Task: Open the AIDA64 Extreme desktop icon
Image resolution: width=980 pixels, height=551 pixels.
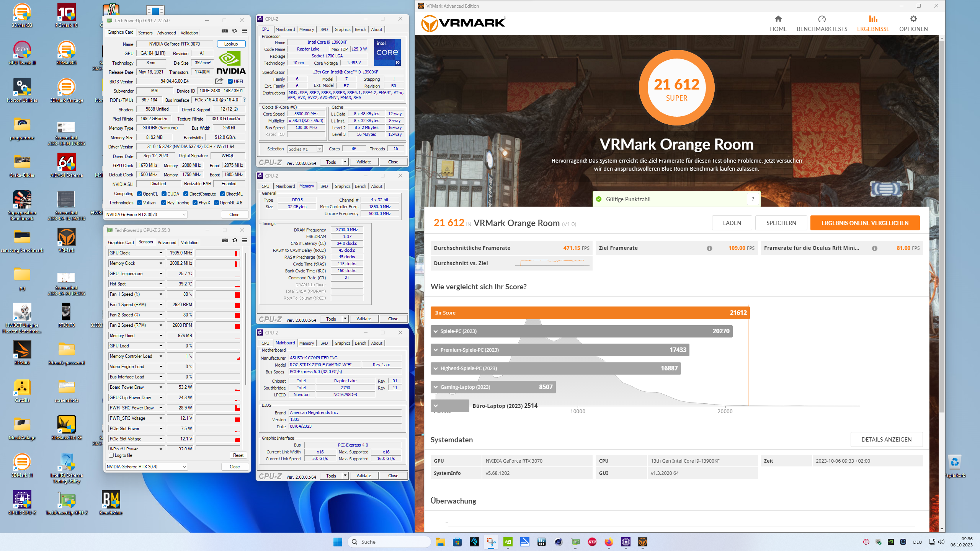Action: tap(66, 165)
